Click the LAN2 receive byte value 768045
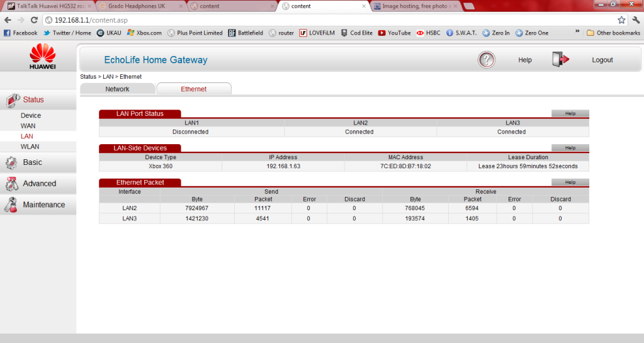Image resolution: width=644 pixels, height=343 pixels. tap(415, 208)
